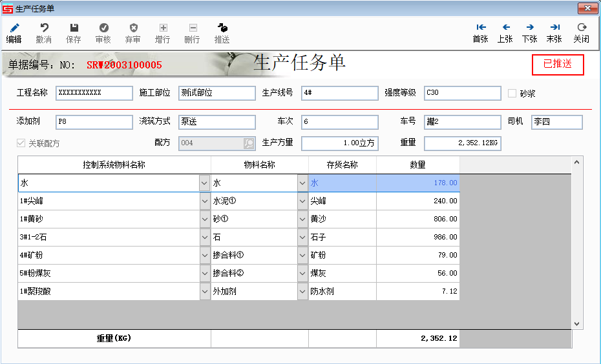Click the 审核 approve icon
The image size is (601, 364).
[103, 28]
